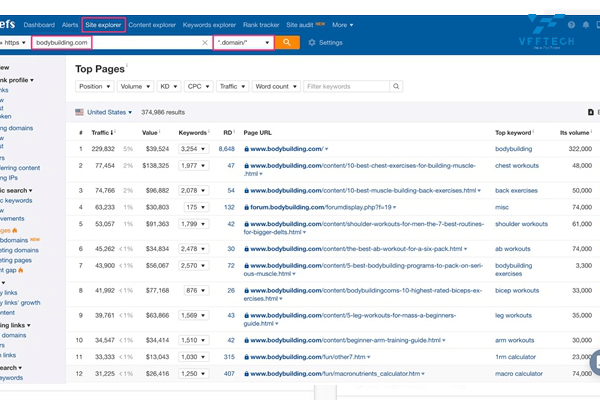Click the 229,832 traffic cell
Viewport: 600px width, 400px height.
click(x=103, y=149)
